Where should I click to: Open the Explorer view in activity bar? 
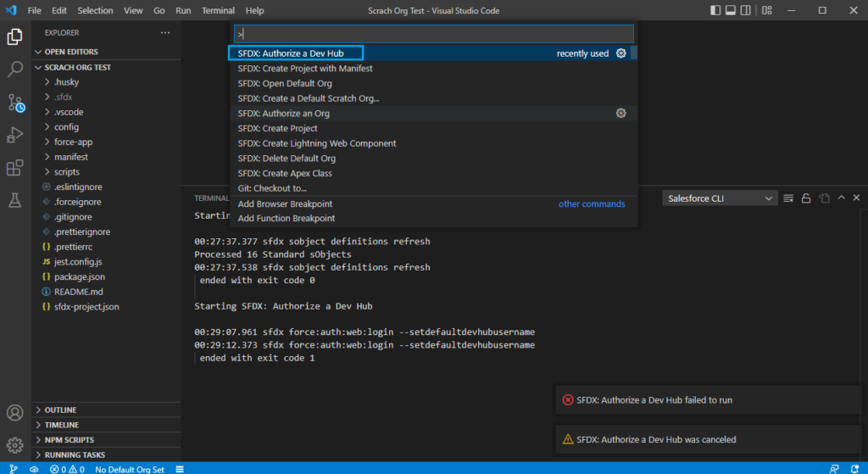pos(15,36)
